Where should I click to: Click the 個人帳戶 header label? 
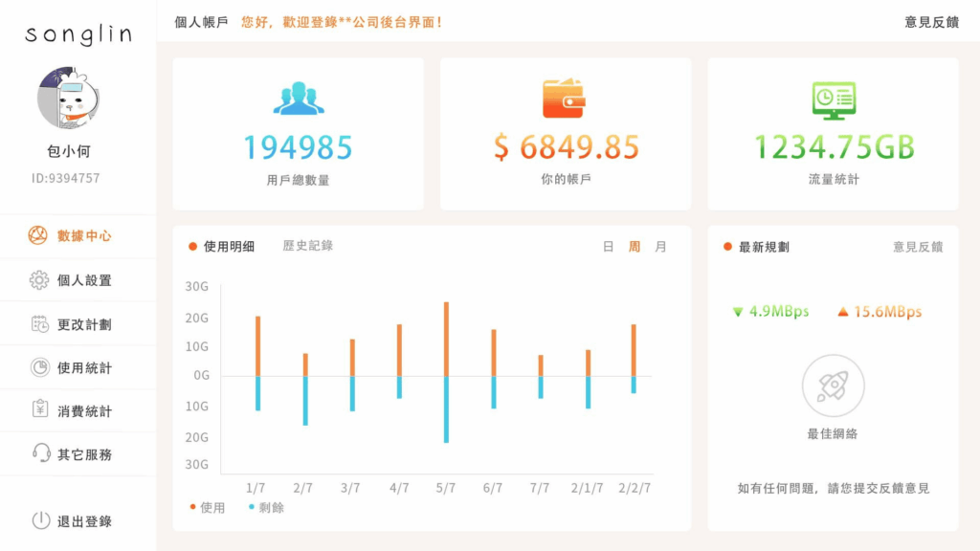point(201,23)
